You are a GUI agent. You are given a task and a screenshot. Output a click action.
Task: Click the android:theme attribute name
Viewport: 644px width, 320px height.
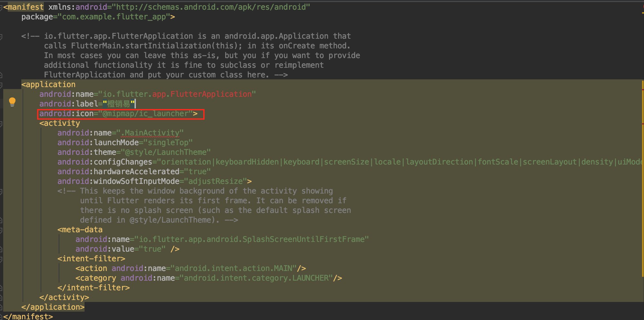pyautogui.click(x=87, y=152)
